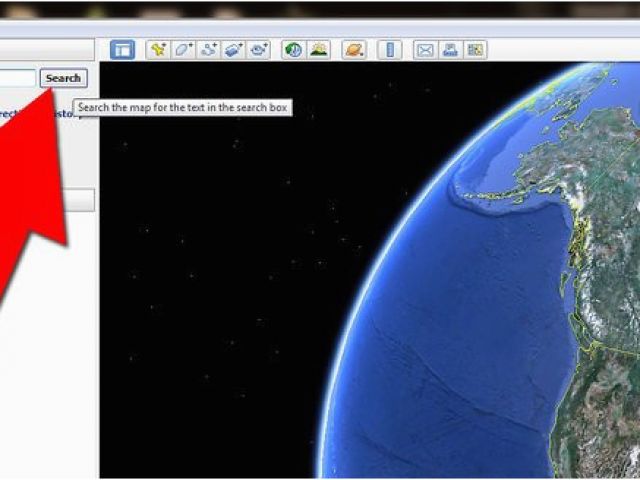Focus the search text input field
The width and height of the screenshot is (640, 480).
(18, 78)
